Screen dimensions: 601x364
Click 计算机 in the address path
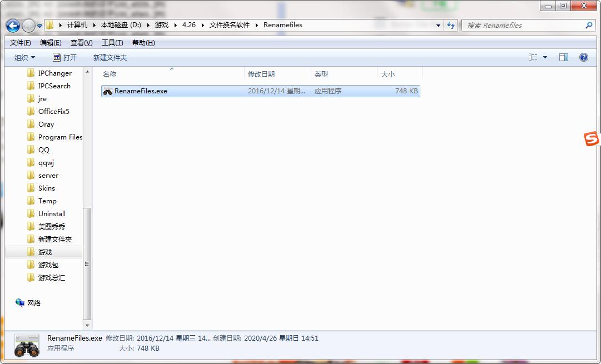click(x=77, y=25)
